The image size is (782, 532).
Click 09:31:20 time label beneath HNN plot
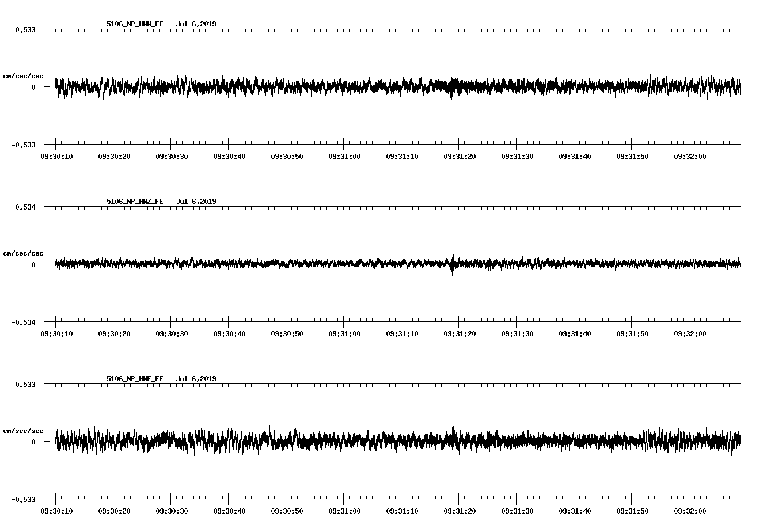coord(460,157)
